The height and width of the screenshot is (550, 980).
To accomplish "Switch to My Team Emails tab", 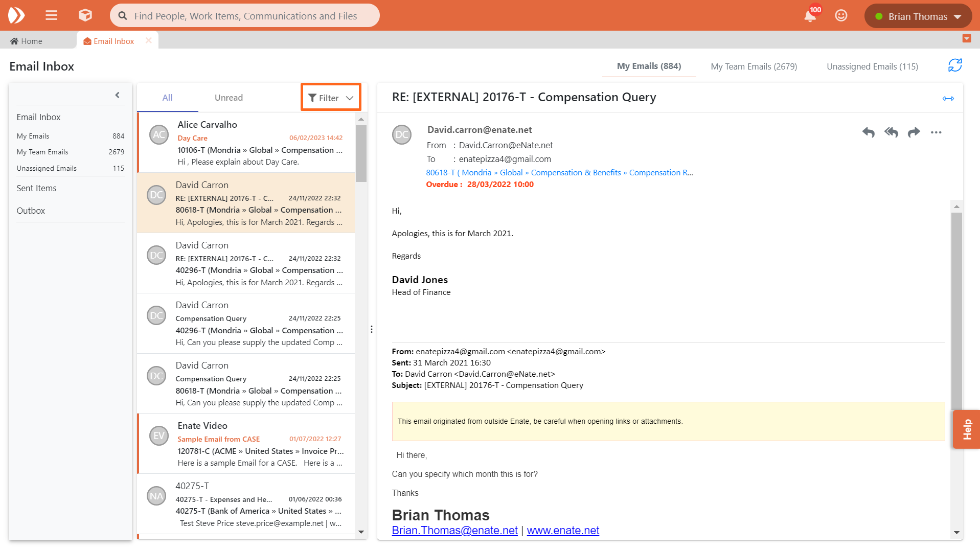I will coord(754,66).
